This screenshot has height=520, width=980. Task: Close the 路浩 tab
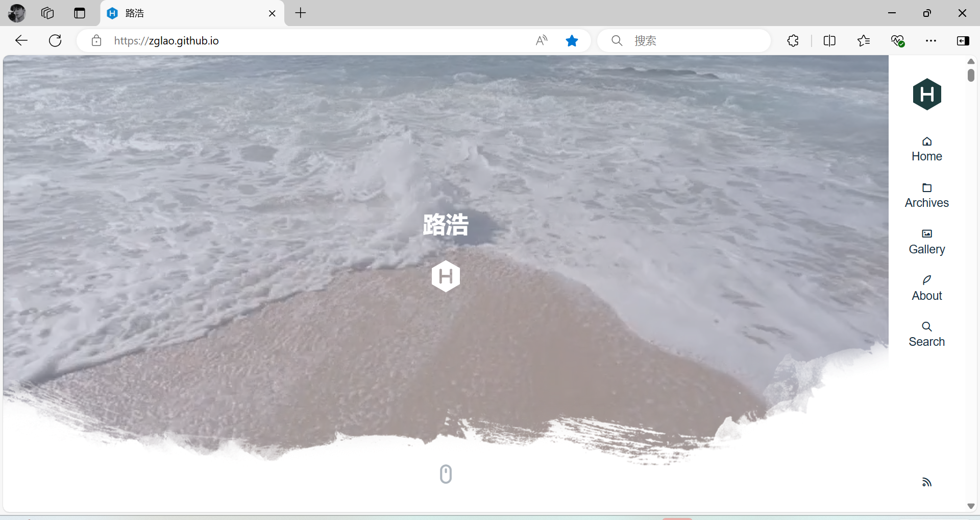pyautogui.click(x=272, y=13)
